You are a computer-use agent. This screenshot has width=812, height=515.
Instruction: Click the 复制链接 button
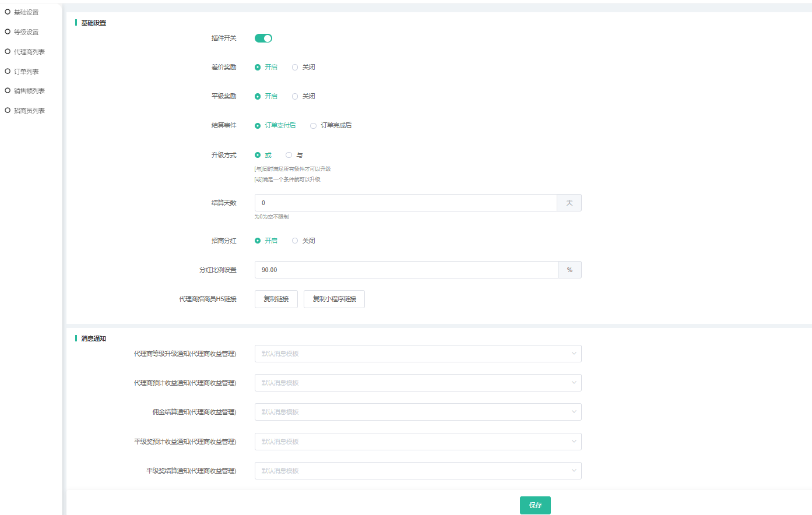click(x=276, y=299)
